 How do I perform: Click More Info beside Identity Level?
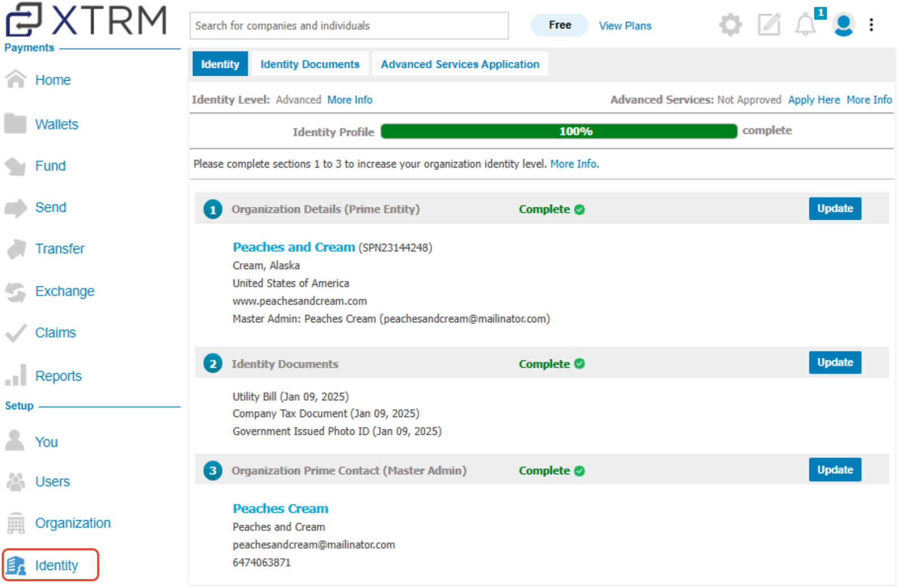[x=349, y=100]
